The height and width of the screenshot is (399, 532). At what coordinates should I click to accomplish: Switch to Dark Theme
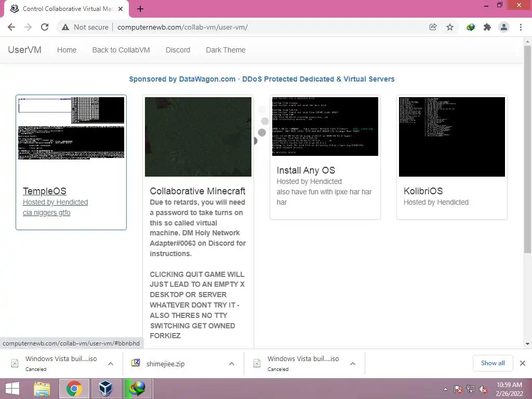point(225,50)
